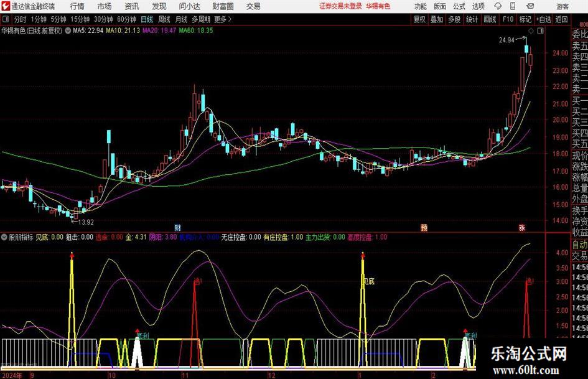Click the 标记 mark button
Screen dimensions: 588x379
coord(525,19)
